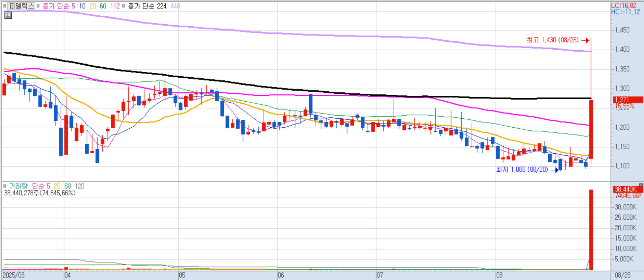Image resolution: width=644 pixels, height=280 pixels.
Task: Toggle the square before 거래량 label
Action: pyautogui.click(x=5, y=186)
